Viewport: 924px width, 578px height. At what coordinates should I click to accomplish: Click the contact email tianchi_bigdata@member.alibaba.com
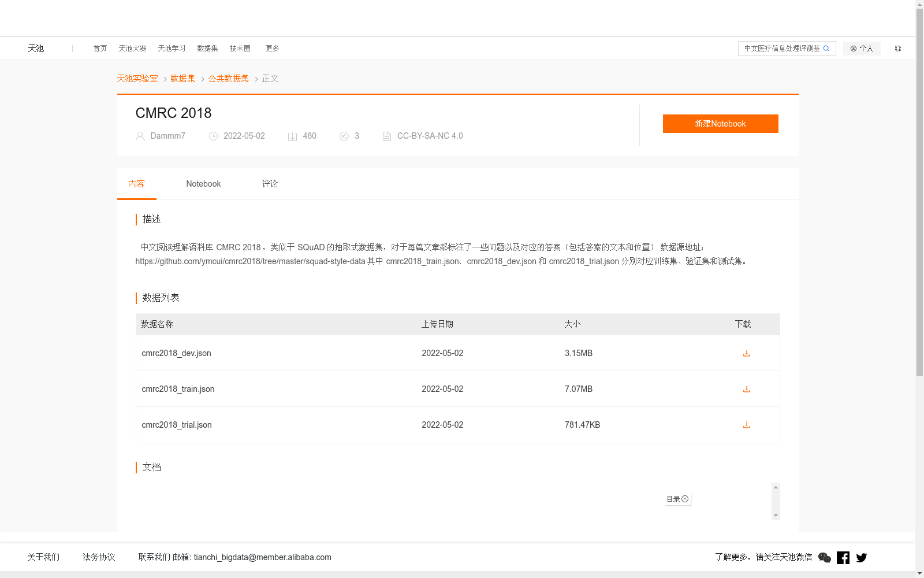pyautogui.click(x=262, y=557)
